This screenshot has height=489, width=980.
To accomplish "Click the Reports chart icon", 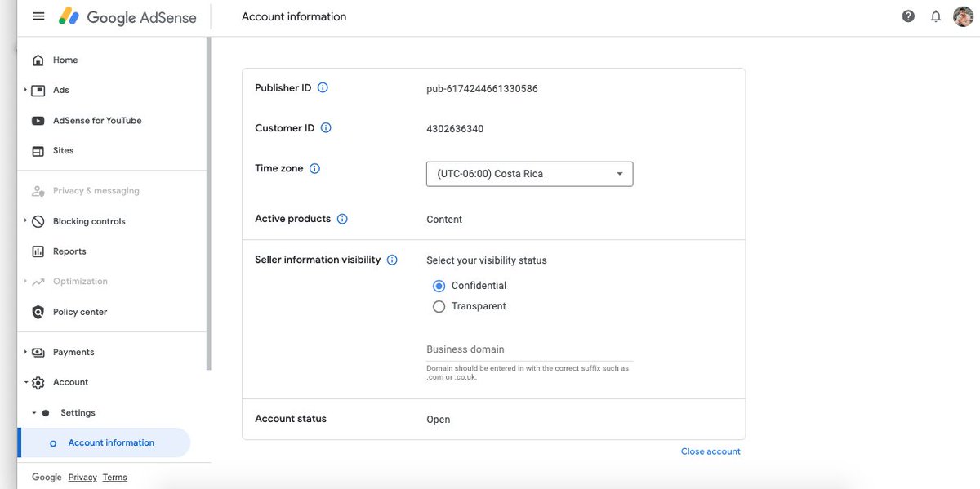I will [38, 251].
